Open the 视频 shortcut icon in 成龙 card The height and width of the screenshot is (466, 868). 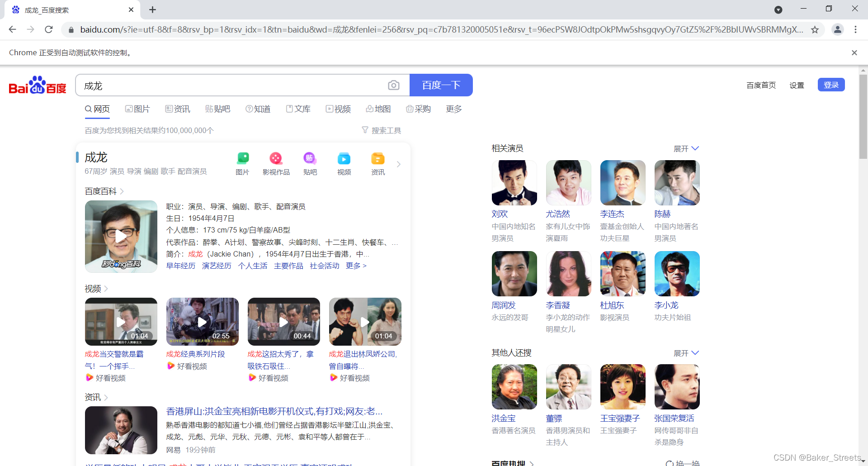point(344,158)
